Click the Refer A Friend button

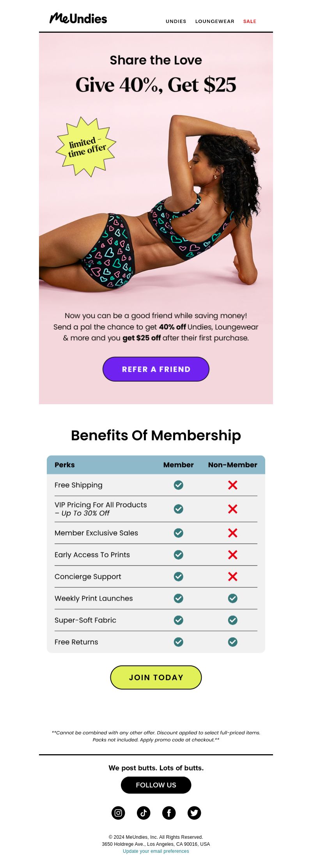click(156, 369)
